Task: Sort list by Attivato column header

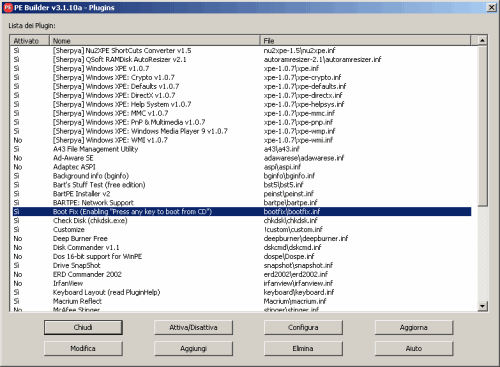Action: click(30, 41)
